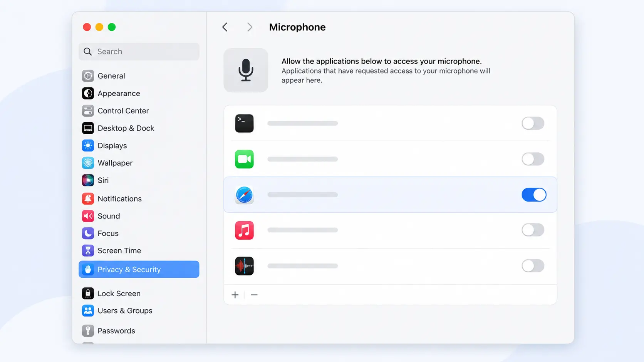Screen dimensions: 644x362
Task: Close window with red button
Action: (87, 27)
